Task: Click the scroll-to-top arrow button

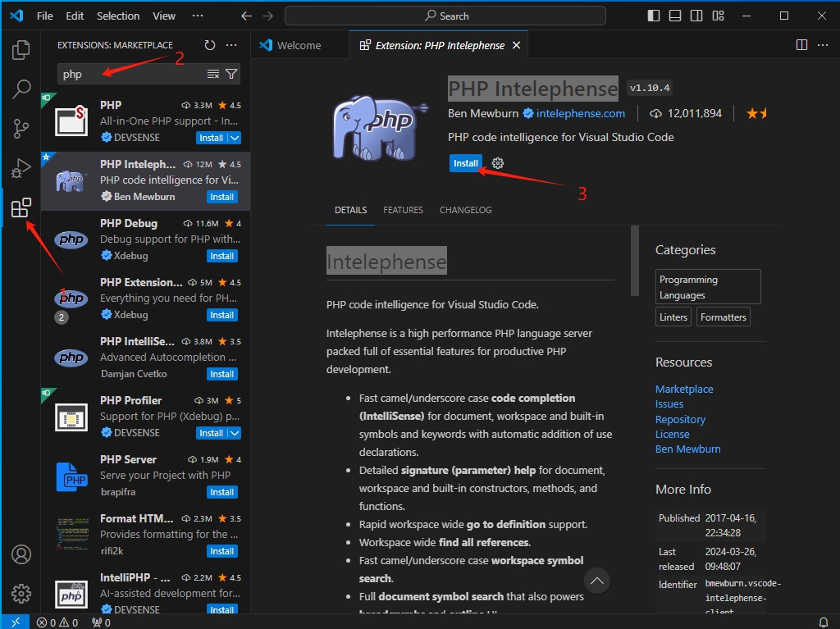Action: pyautogui.click(x=597, y=581)
